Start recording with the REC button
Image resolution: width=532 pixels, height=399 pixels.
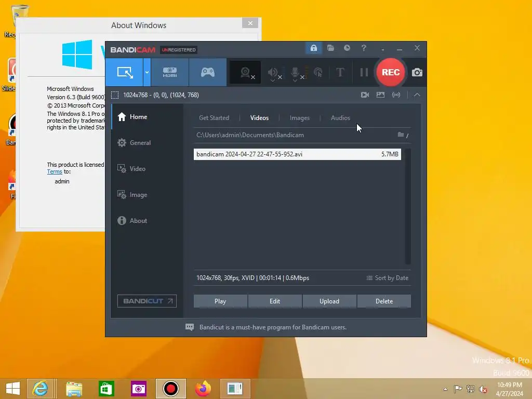tap(391, 72)
